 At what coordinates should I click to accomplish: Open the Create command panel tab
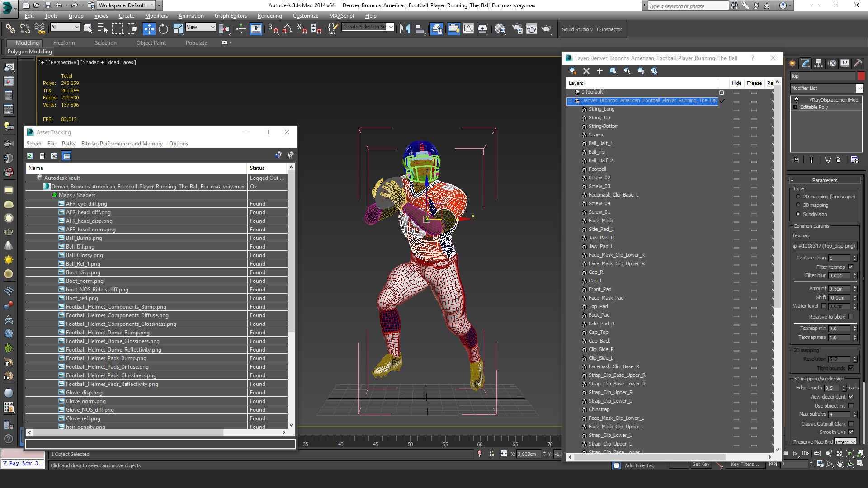click(x=793, y=63)
